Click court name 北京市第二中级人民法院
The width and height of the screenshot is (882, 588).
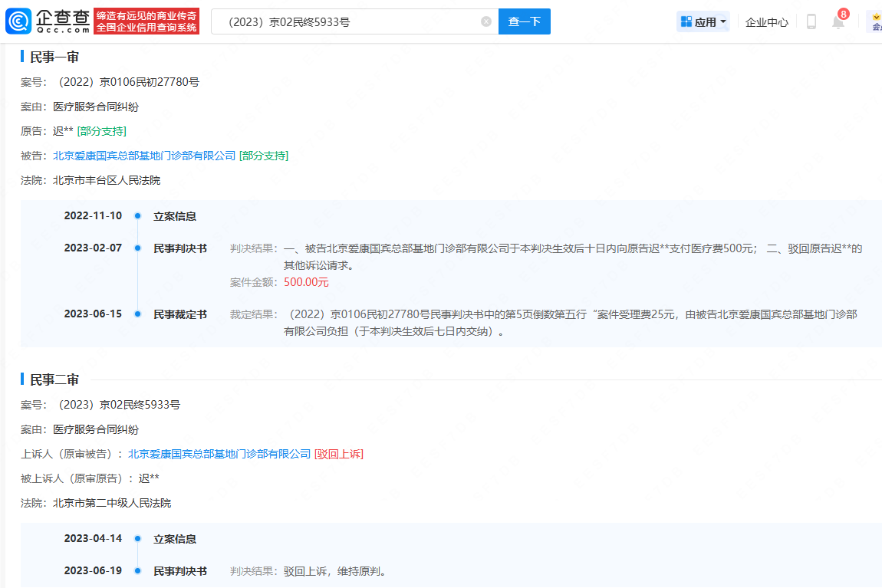pyautogui.click(x=112, y=503)
